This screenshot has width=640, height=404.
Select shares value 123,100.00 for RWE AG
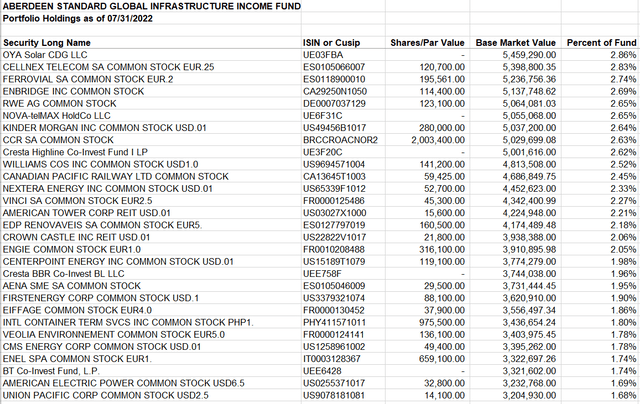[x=442, y=104]
